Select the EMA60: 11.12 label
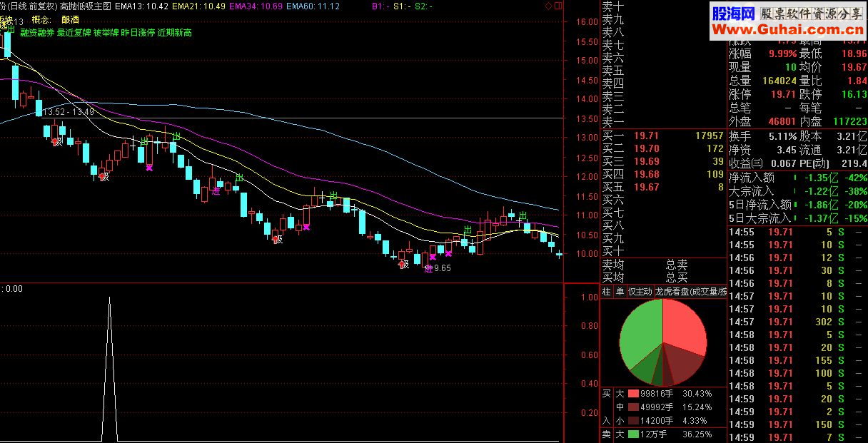This screenshot has height=443, width=868. click(x=313, y=6)
